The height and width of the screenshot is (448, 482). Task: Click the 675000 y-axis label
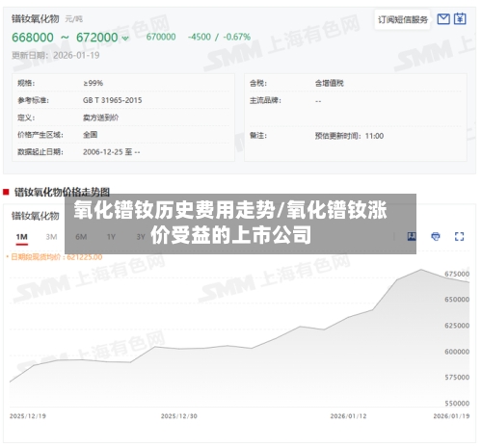click(457, 274)
